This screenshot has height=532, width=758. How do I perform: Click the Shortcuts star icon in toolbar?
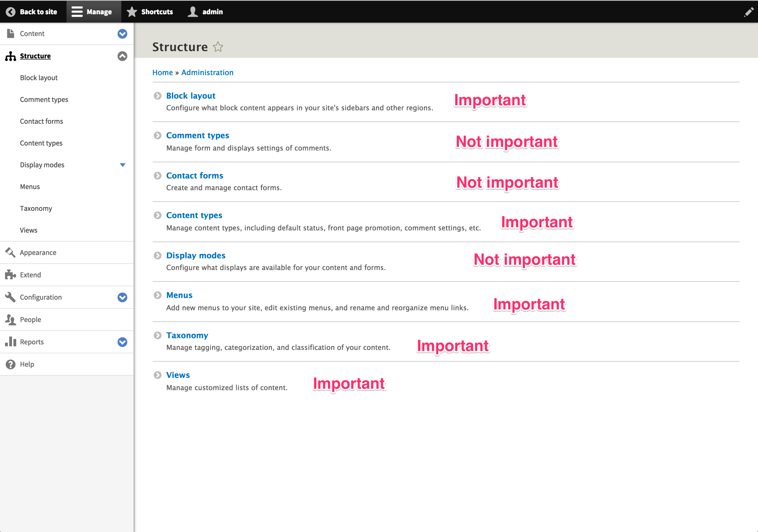click(132, 12)
